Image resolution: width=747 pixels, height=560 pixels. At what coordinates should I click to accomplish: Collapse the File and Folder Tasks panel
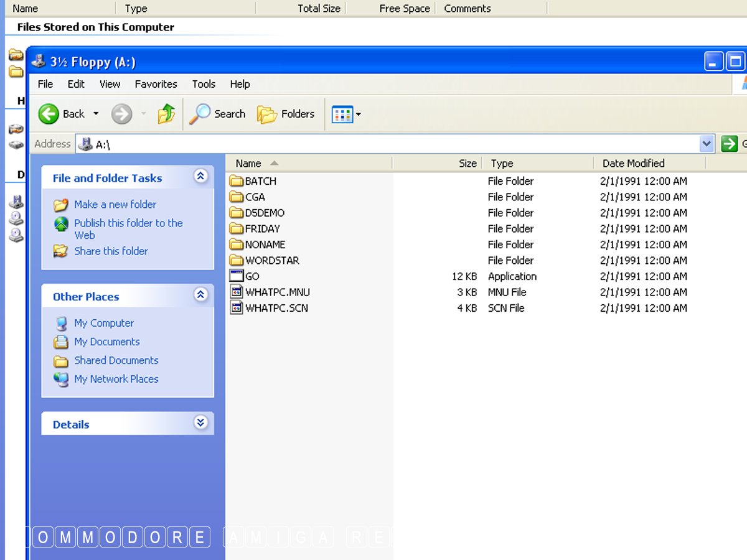(x=200, y=177)
